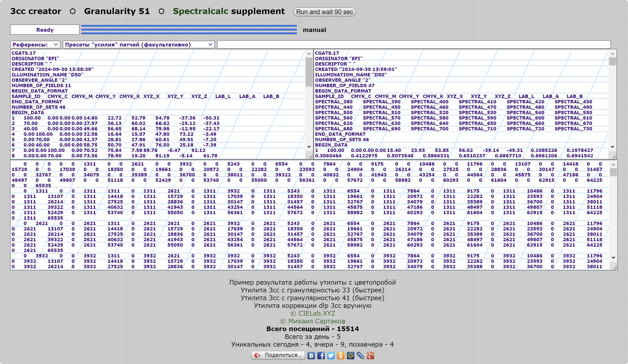This screenshot has width=628, height=364.
Task: Click hexagon icon after Granularity 51
Action: 162,12
